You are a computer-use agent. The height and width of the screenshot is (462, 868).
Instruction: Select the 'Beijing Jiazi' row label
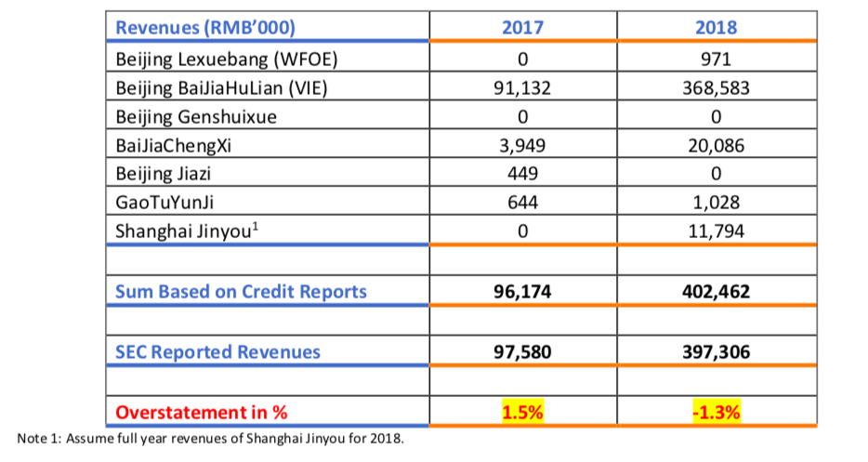point(164,174)
